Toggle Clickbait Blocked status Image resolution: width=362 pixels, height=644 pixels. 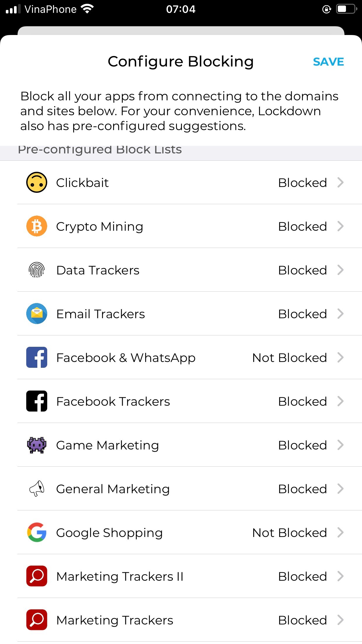point(302,183)
